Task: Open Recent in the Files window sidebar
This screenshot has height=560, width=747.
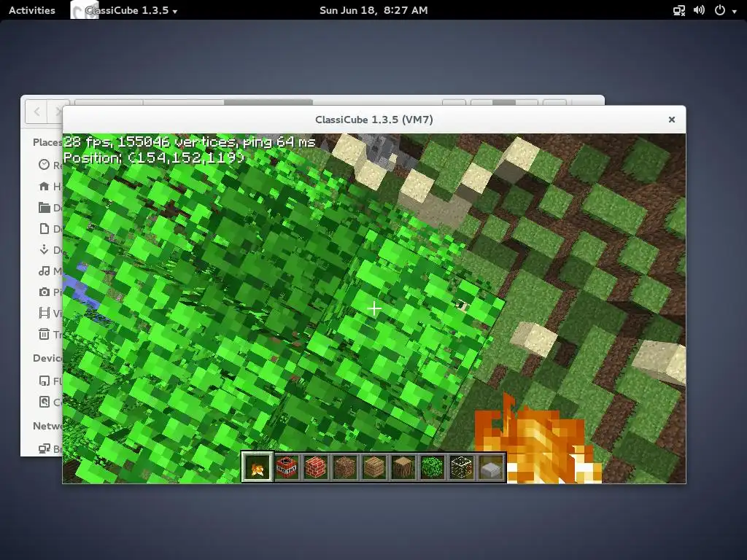Action: pyautogui.click(x=50, y=165)
